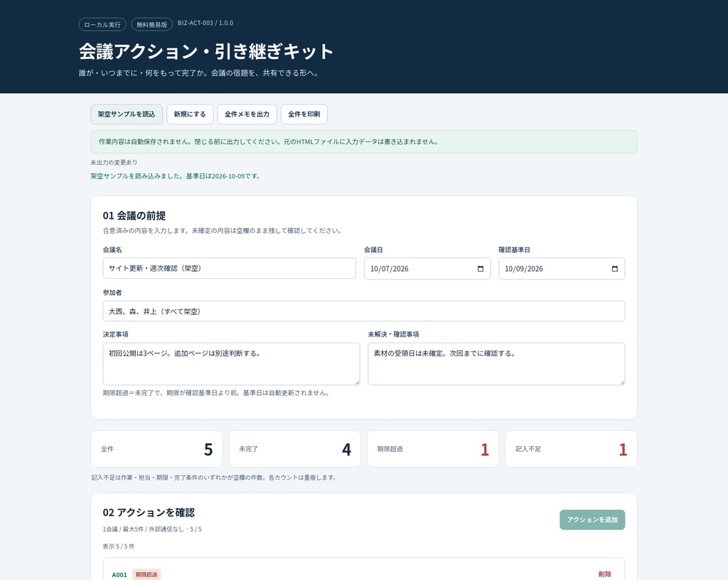Click the ローカル実行 badge
The width and height of the screenshot is (728, 580).
(x=102, y=25)
